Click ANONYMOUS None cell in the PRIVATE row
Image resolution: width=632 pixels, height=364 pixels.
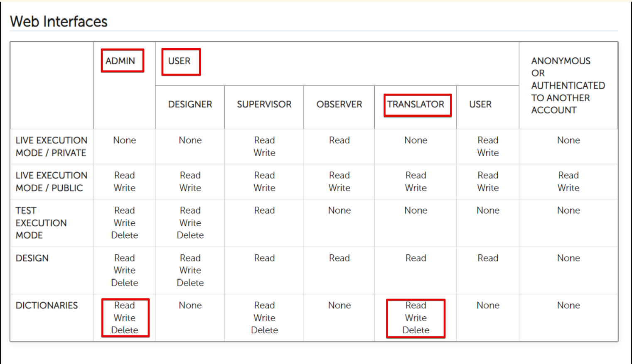click(568, 140)
